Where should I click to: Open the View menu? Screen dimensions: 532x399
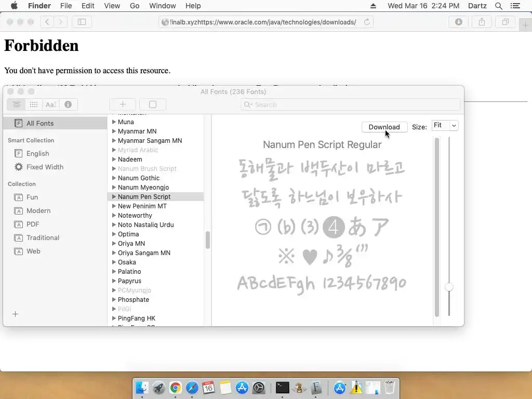[x=112, y=6]
